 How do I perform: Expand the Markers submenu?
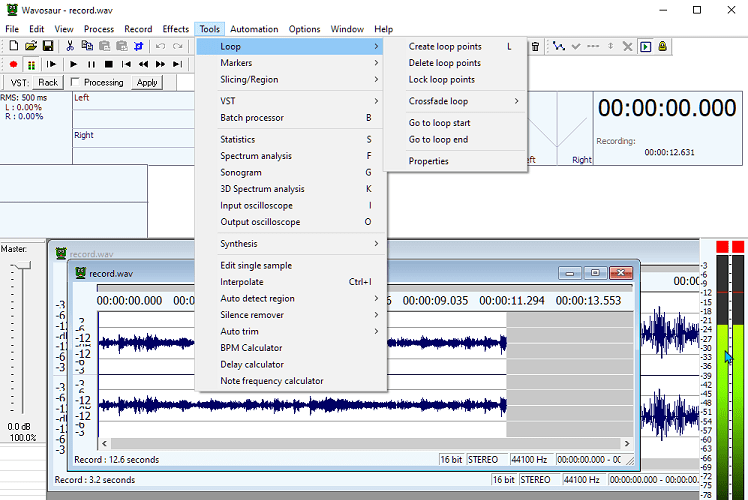pos(291,63)
